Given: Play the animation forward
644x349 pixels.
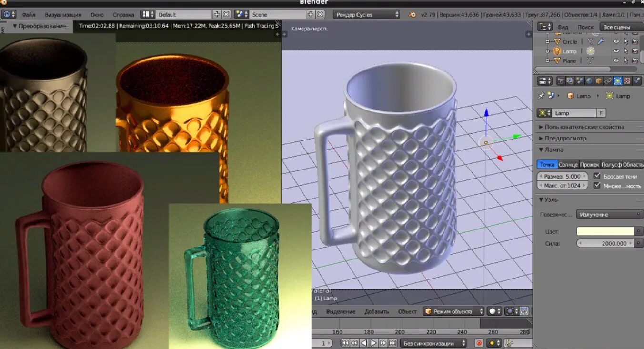Looking at the screenshot, I should pos(373,343).
